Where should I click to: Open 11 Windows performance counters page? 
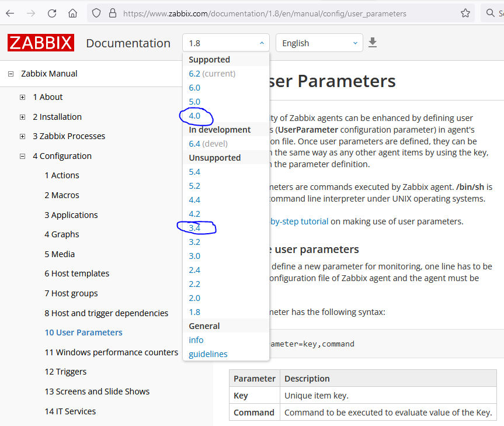(111, 352)
